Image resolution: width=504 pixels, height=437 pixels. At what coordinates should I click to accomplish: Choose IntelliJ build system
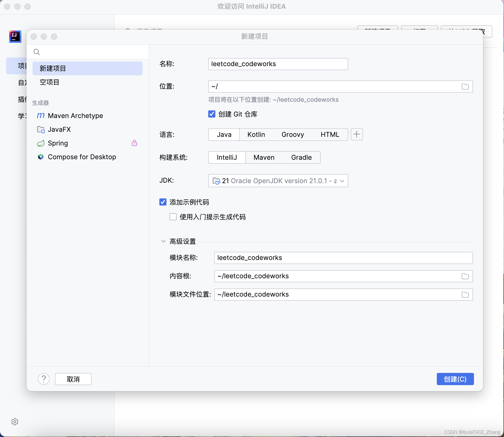tap(227, 157)
